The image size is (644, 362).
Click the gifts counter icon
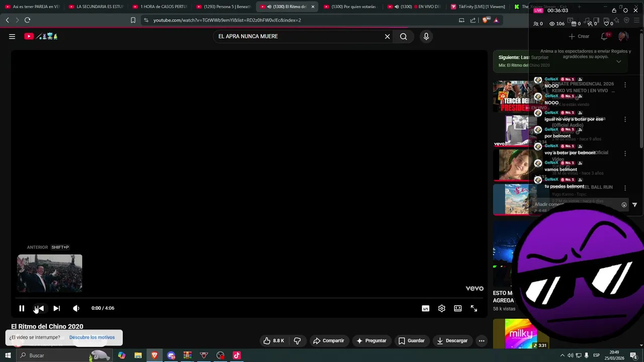[x=574, y=24]
